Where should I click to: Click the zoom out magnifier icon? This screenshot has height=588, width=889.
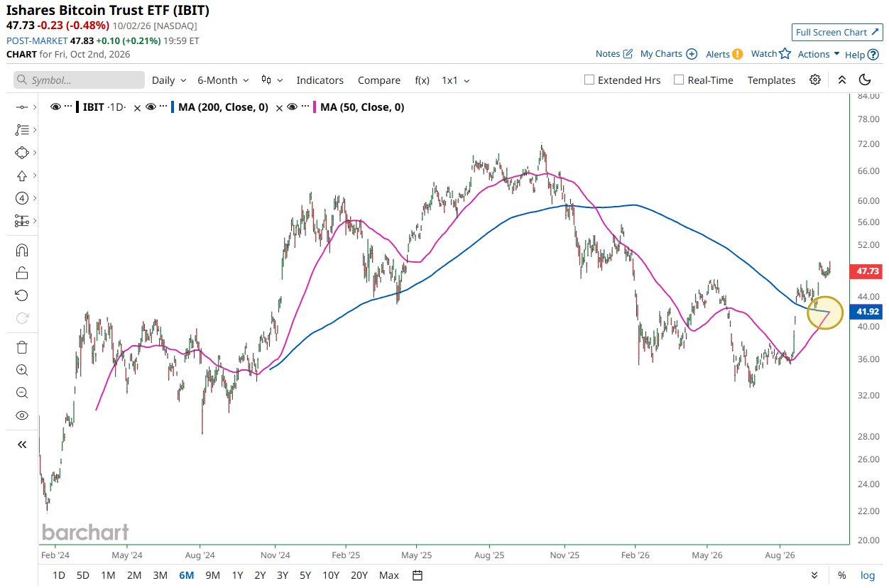point(21,393)
